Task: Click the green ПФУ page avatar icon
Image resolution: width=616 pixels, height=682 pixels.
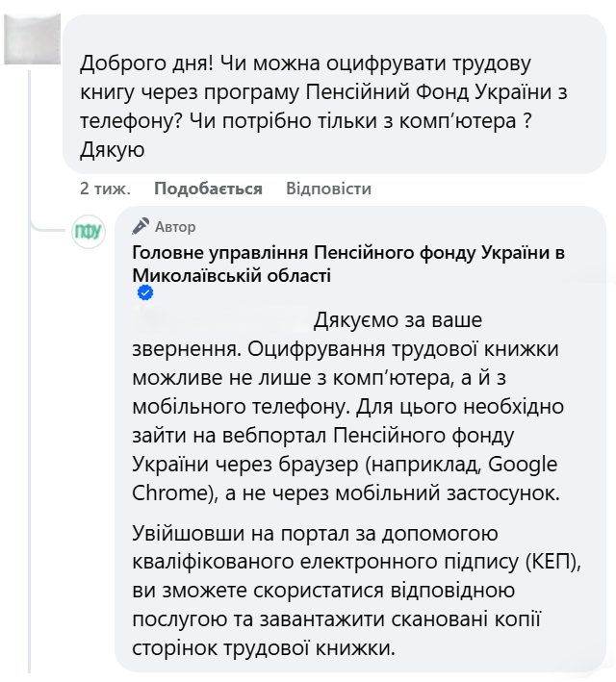Action: pos(88,233)
